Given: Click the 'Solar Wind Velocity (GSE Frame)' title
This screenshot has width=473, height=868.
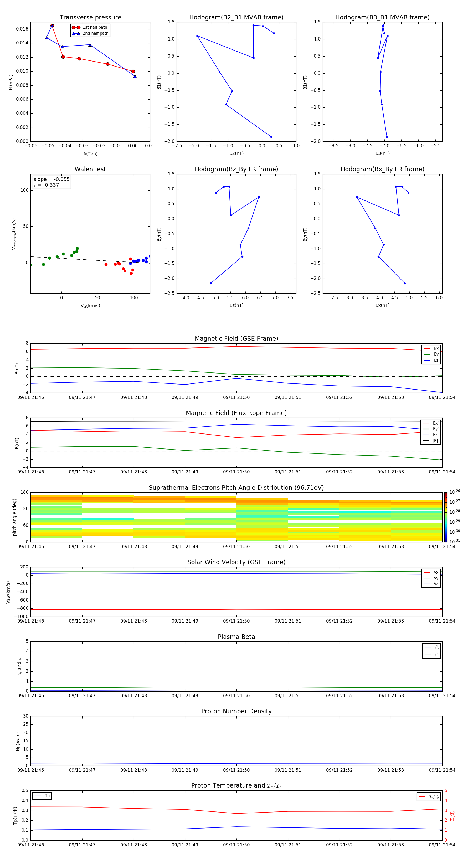Looking at the screenshot, I should pos(236,562).
